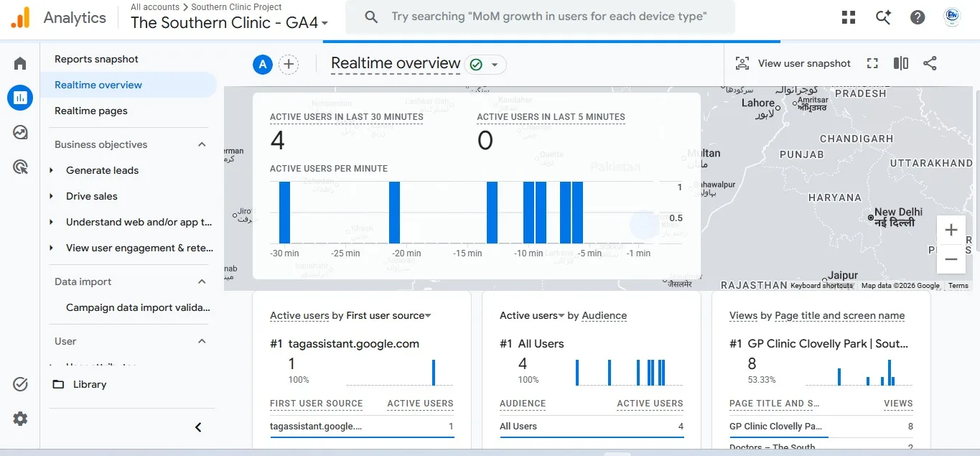Viewport: 980px width, 456px height.
Task: Click Page title and screen name dimension
Action: pos(840,315)
